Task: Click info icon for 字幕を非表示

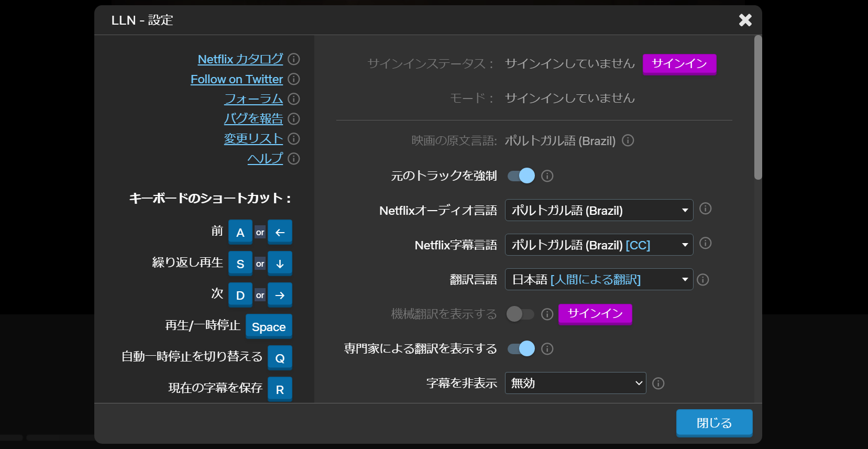Action: pyautogui.click(x=658, y=383)
